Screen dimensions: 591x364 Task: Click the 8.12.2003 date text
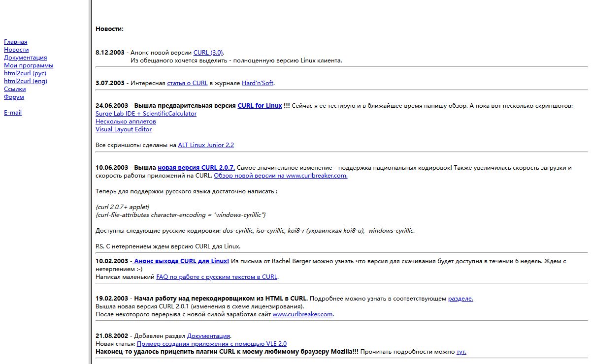pos(110,53)
